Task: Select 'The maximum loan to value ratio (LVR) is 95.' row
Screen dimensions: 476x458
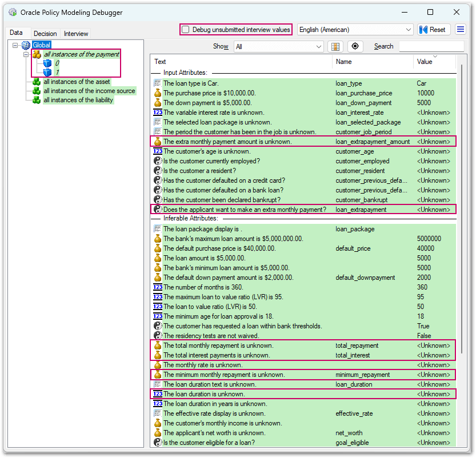Action: (x=303, y=296)
